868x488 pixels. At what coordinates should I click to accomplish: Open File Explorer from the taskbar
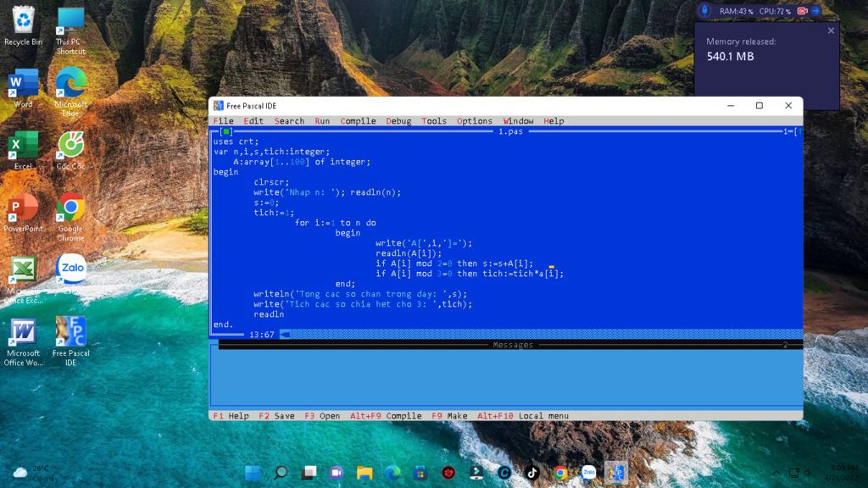click(364, 473)
